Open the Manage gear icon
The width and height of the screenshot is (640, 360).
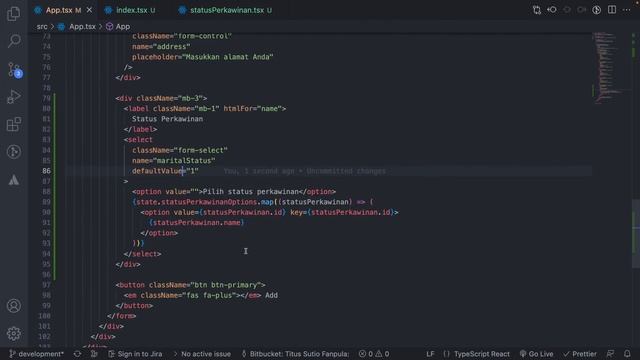pyautogui.click(x=14, y=333)
